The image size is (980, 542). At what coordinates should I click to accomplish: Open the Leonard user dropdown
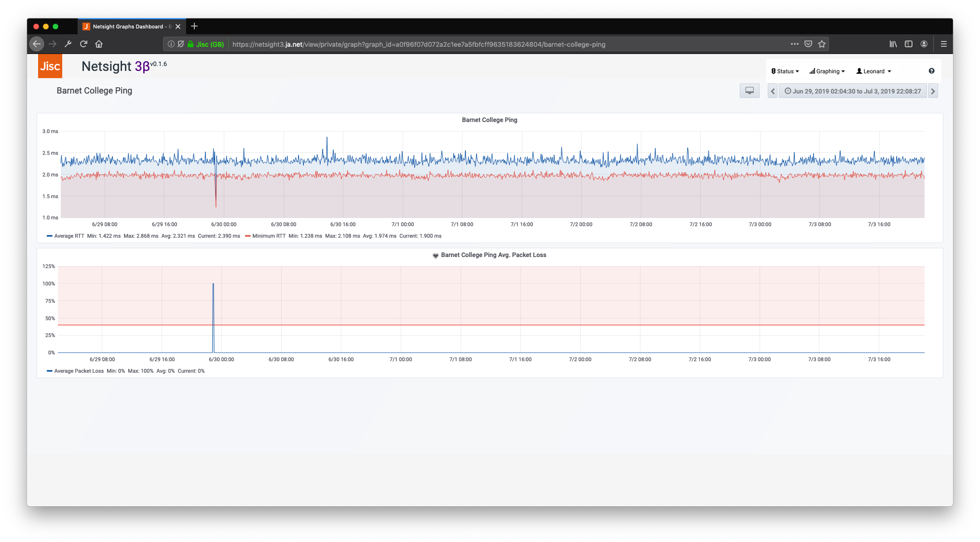tap(873, 71)
